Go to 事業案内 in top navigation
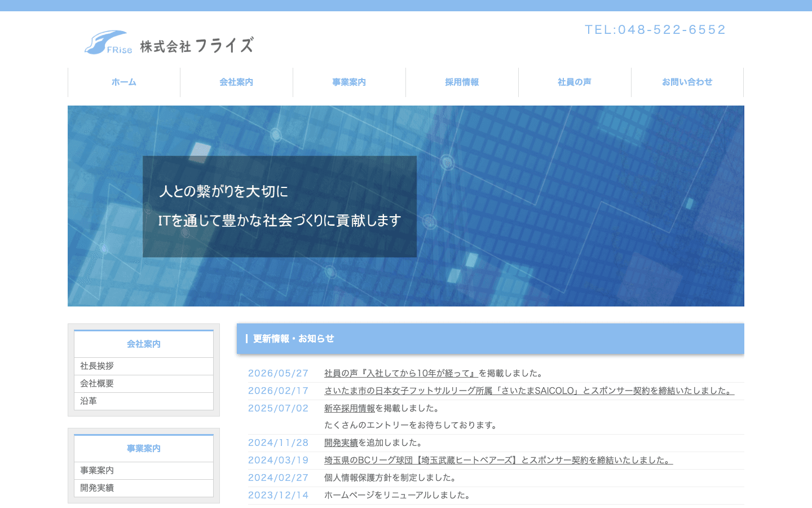The image size is (812, 508). pos(349,82)
